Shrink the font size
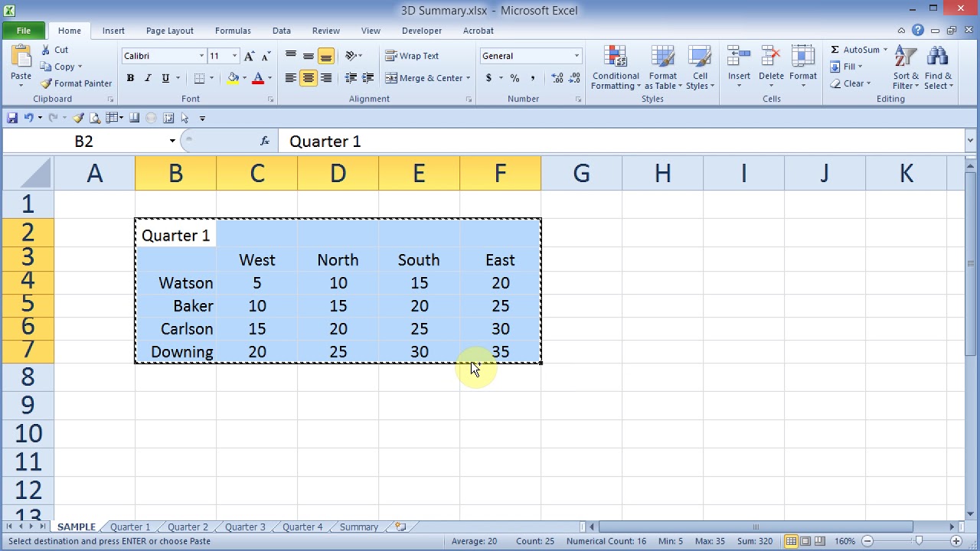980x551 pixels. click(x=266, y=56)
